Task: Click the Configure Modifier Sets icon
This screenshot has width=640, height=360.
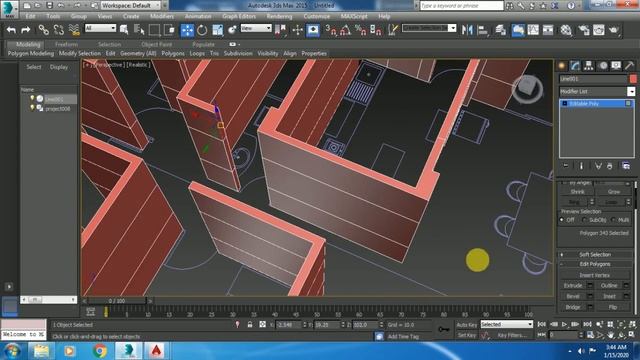Action: [x=626, y=166]
